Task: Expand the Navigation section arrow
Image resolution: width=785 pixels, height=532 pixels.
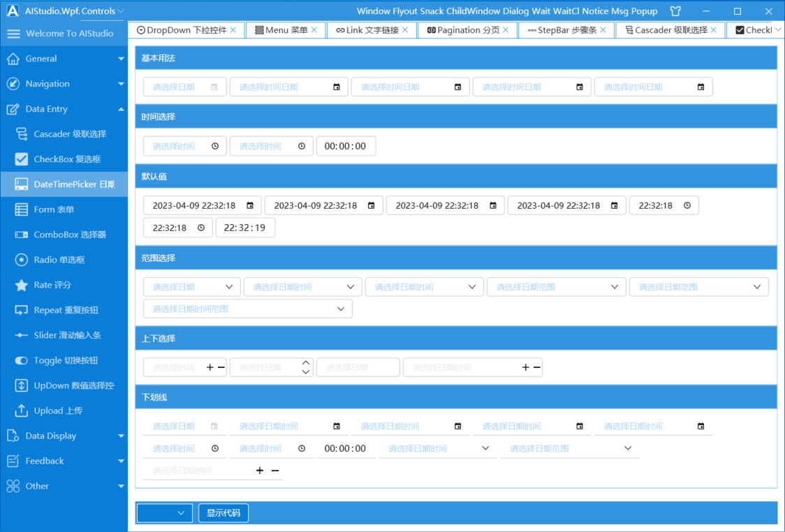Action: [x=121, y=84]
